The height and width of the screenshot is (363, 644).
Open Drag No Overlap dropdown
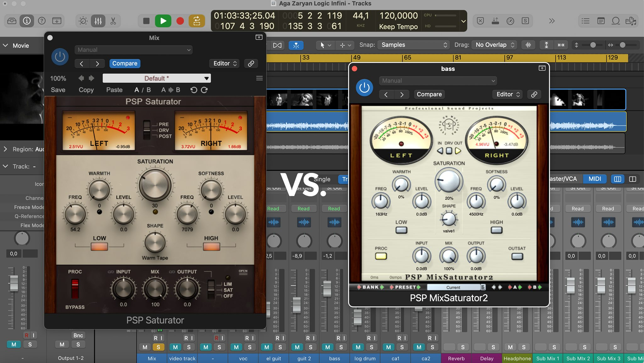494,45
